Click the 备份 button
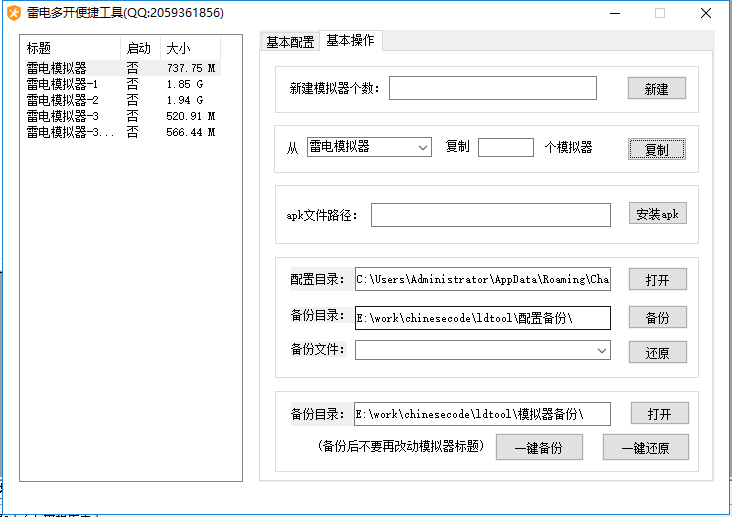Screen dimensions: 732x517 coord(657,318)
